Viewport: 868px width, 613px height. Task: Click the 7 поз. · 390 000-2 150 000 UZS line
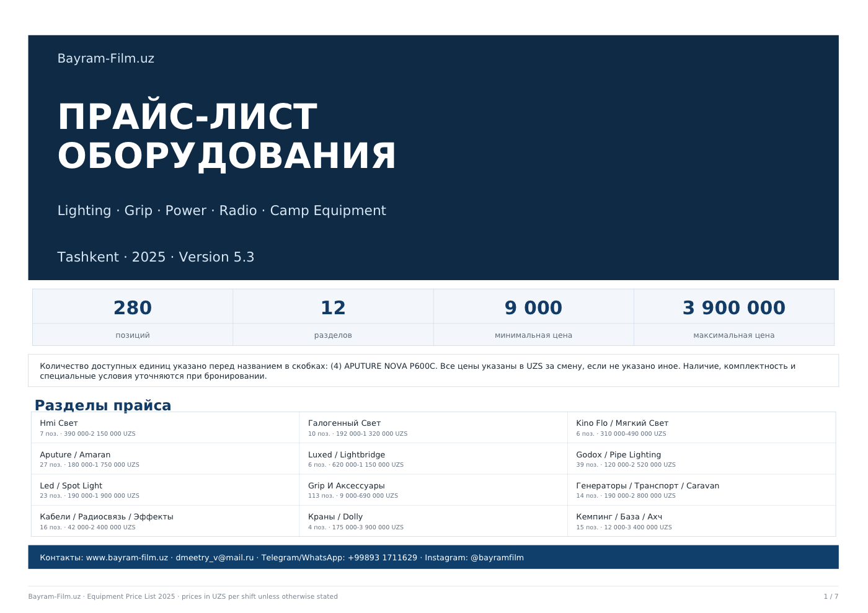pyautogui.click(x=87, y=434)
